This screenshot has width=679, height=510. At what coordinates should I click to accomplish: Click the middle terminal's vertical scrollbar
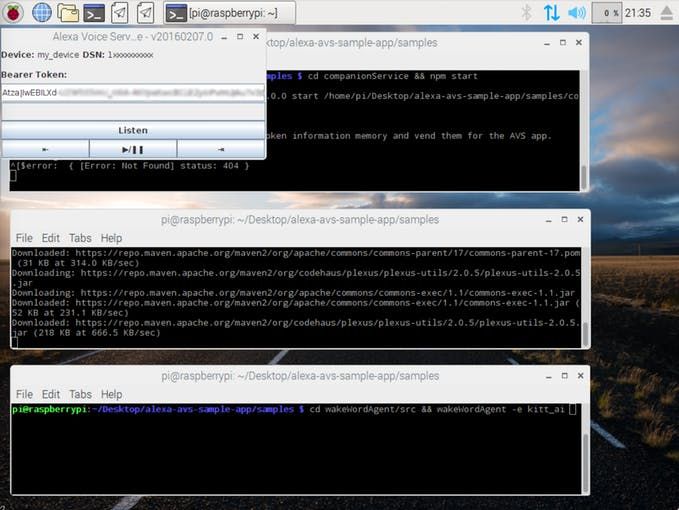pyautogui.click(x=585, y=297)
